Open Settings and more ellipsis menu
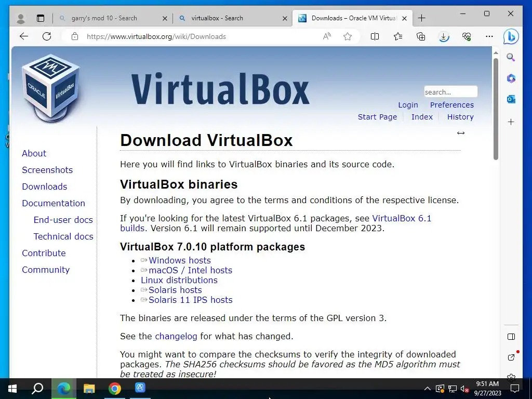This screenshot has height=399, width=532. (x=489, y=36)
